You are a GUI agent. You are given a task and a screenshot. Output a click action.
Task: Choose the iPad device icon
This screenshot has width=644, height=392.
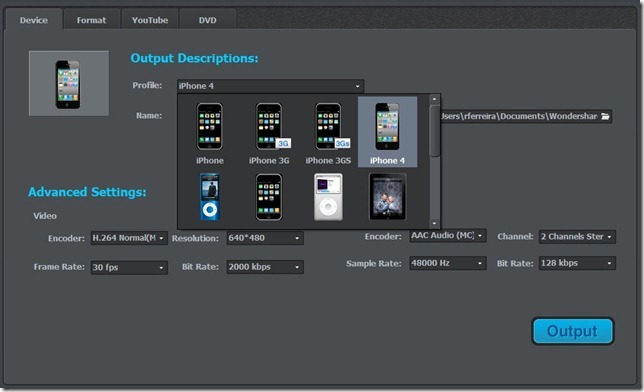pyautogui.click(x=387, y=197)
